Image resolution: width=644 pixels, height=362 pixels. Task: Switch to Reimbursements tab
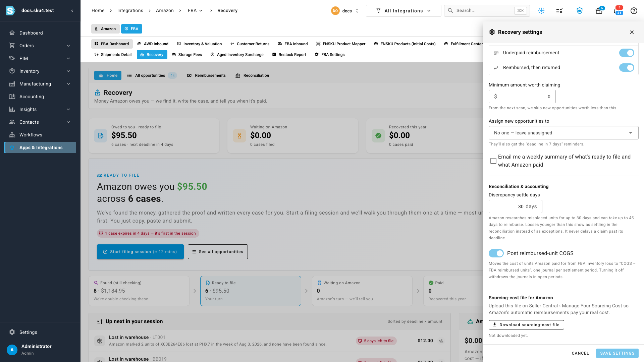pyautogui.click(x=206, y=75)
